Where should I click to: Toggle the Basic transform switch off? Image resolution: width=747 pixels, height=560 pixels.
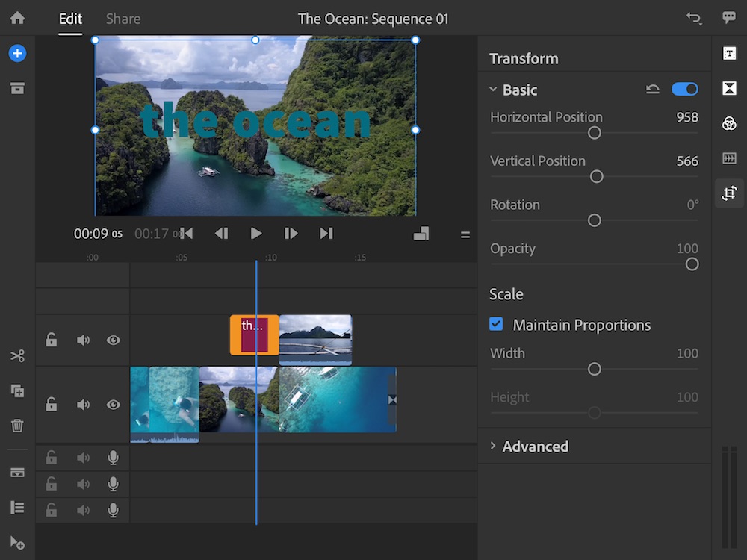pos(684,90)
